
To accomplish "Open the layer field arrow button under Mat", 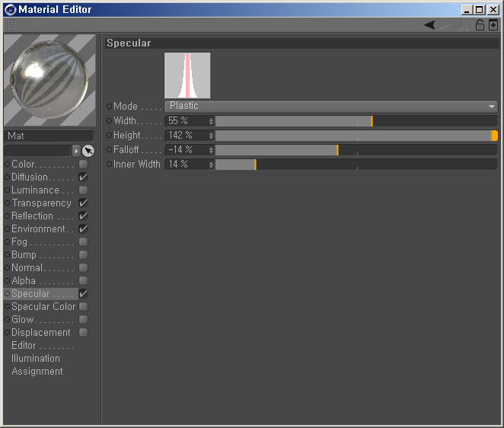I will tap(75, 151).
